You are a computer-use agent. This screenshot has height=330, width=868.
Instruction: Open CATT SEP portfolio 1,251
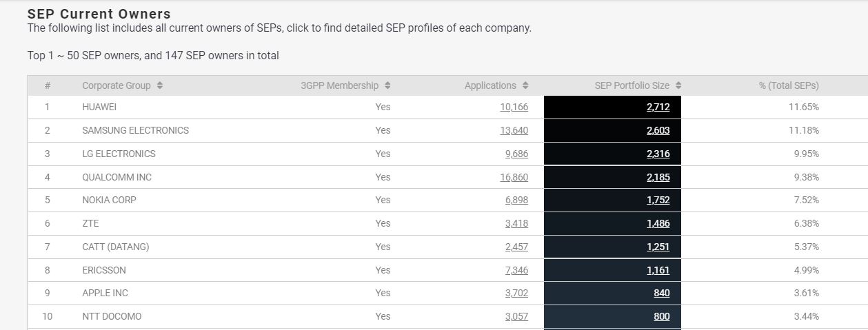[x=658, y=247]
